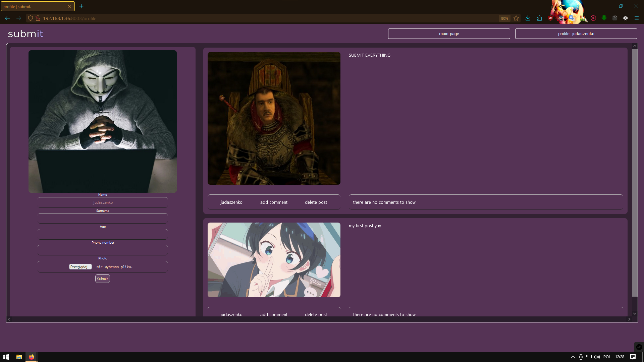644x362 pixels.
Task: Click the king on throne post image
Action: tap(274, 118)
